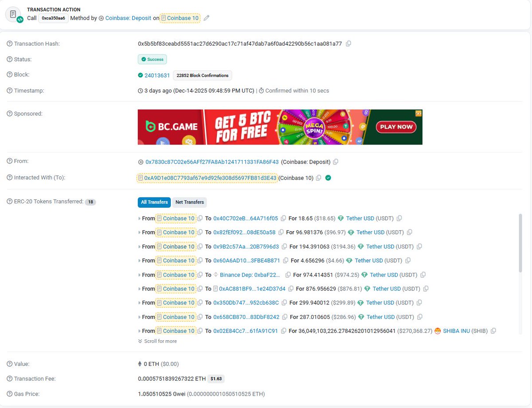
Task: Click the help icon beside Interacted With (To)
Action: (x=10, y=178)
